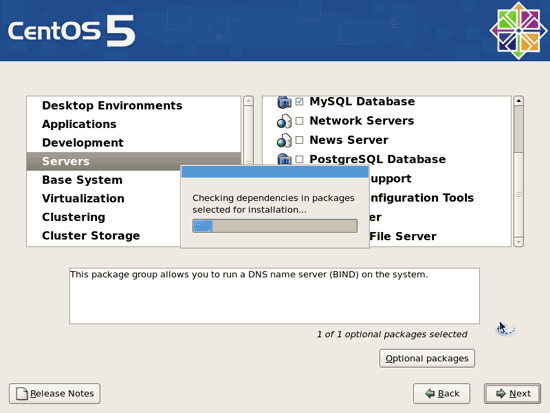550x413 pixels.
Task: Click the PostgreSQL Database group icon
Action: (284, 159)
